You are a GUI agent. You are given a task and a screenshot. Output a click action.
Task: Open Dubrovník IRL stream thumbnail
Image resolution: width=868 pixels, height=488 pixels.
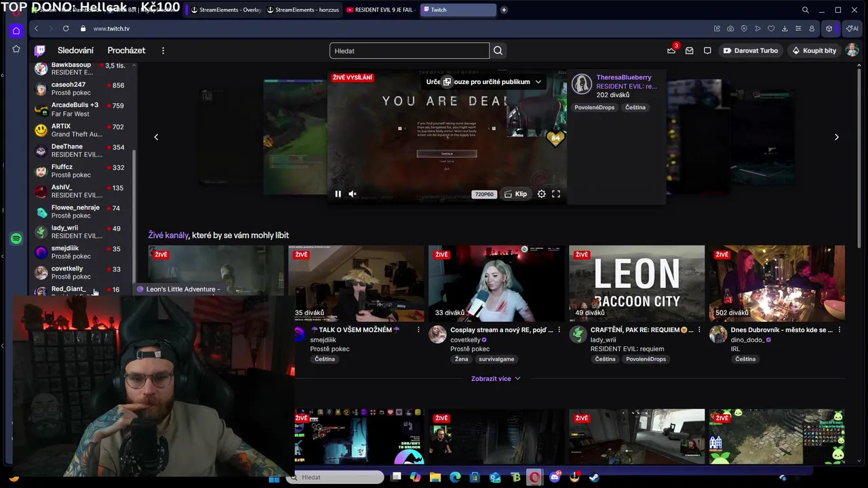[777, 283]
